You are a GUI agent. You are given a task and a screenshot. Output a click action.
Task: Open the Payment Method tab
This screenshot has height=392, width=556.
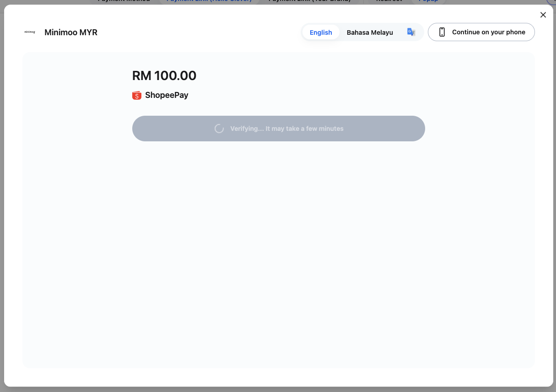[123, 1]
